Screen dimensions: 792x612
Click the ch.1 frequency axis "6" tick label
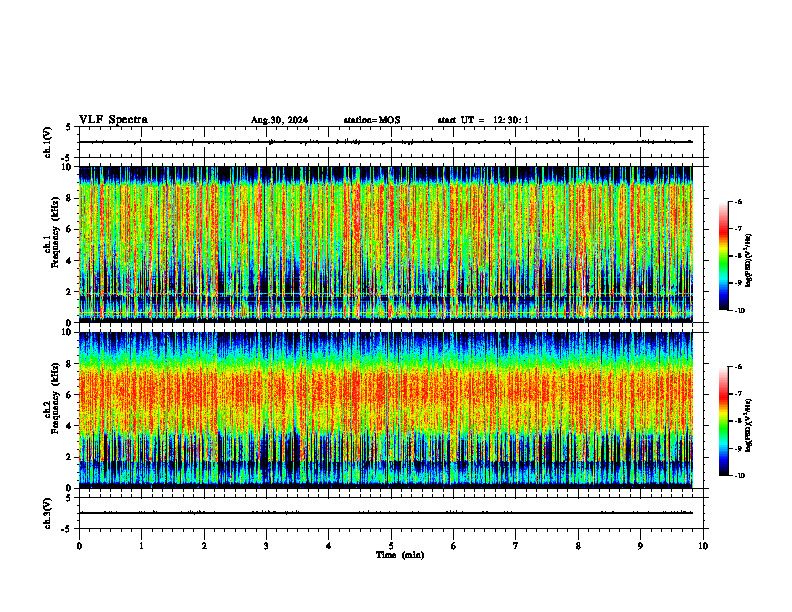click(x=70, y=229)
